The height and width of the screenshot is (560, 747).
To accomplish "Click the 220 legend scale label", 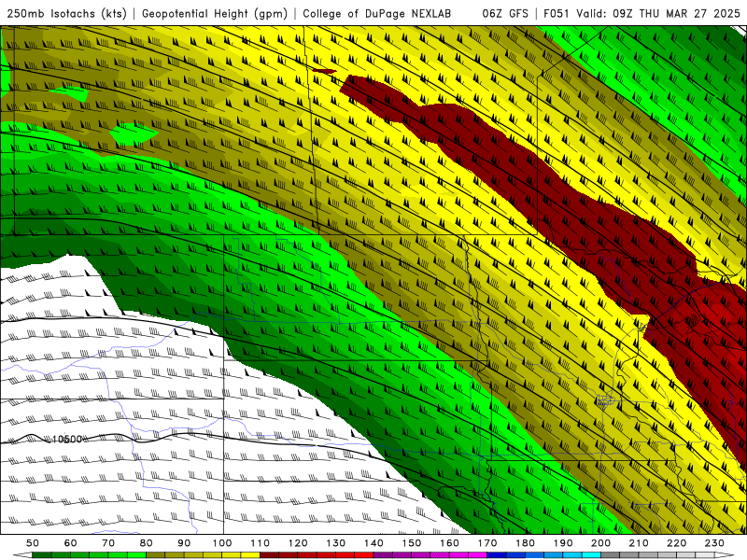I will point(676,543).
